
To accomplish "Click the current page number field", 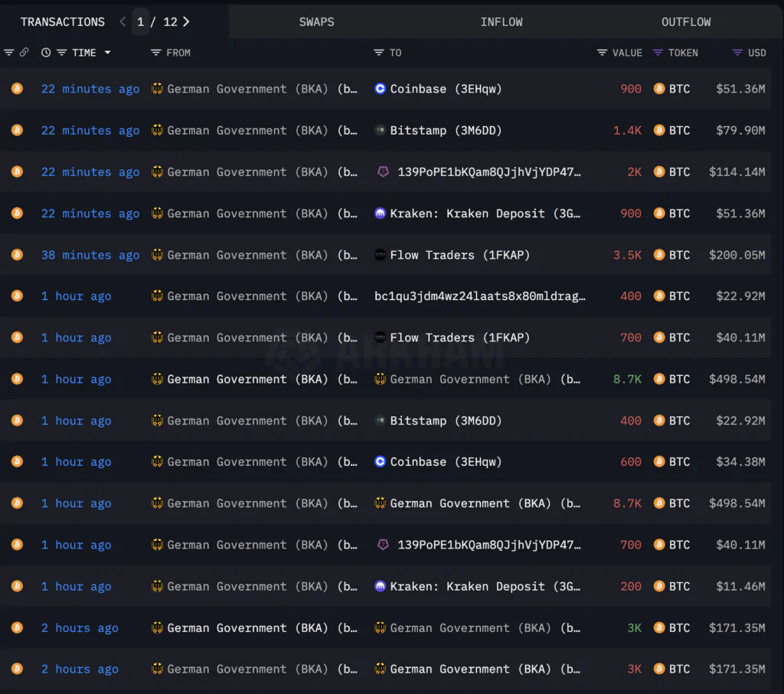I will click(x=141, y=22).
